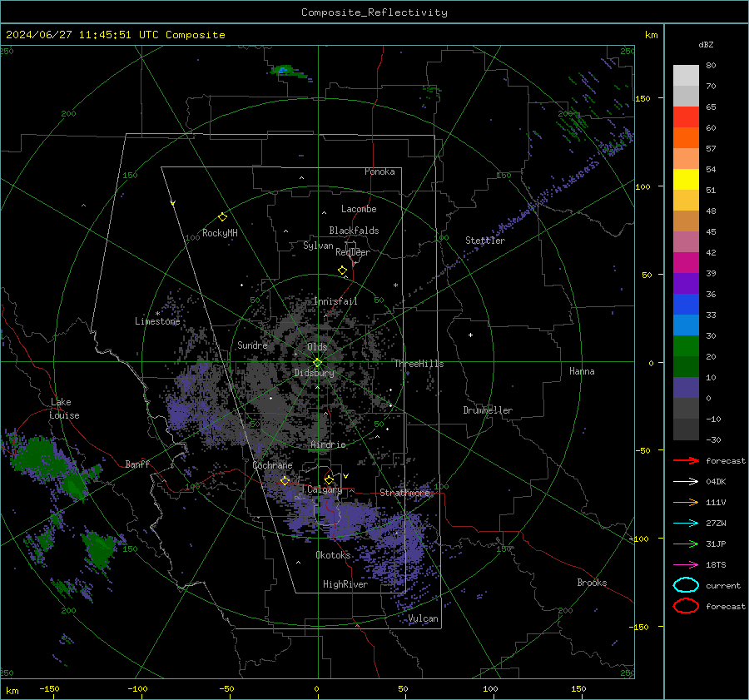Click the yellow diamond marker near RockyMH

pos(222,217)
